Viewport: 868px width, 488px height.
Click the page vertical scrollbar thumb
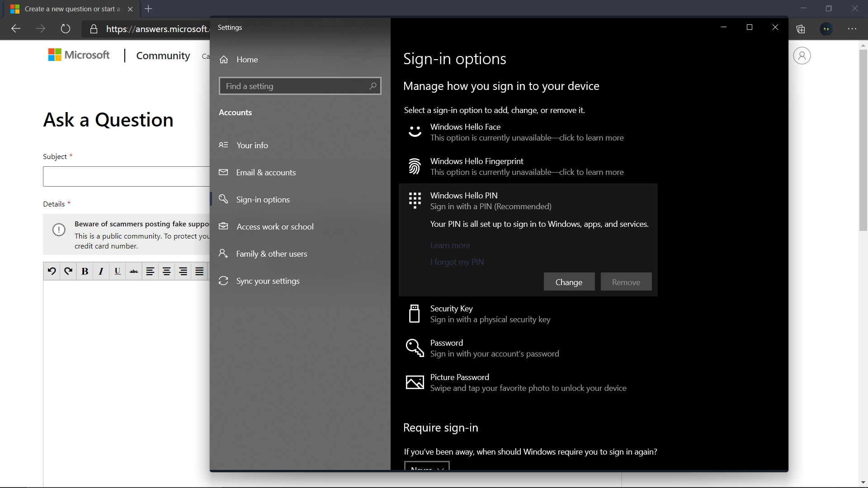[863, 140]
